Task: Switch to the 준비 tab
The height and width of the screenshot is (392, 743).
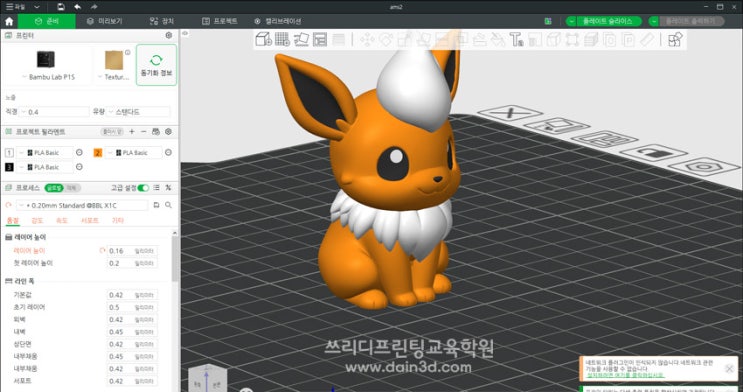Action: pos(47,21)
